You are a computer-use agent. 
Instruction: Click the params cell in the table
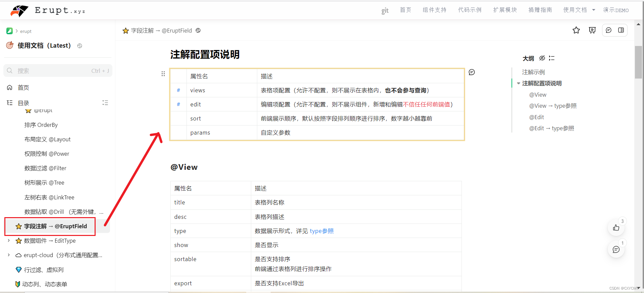tap(222, 133)
